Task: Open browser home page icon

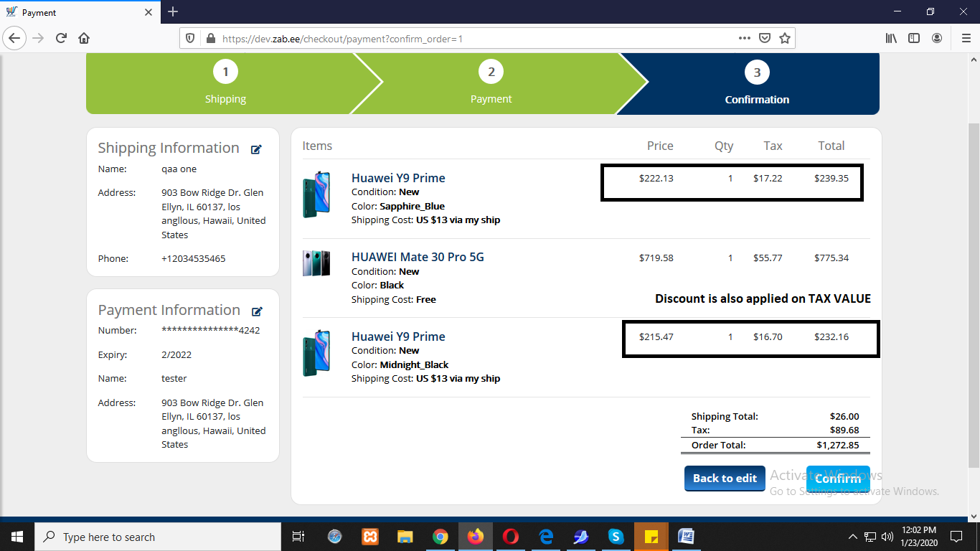Action: tap(84, 38)
